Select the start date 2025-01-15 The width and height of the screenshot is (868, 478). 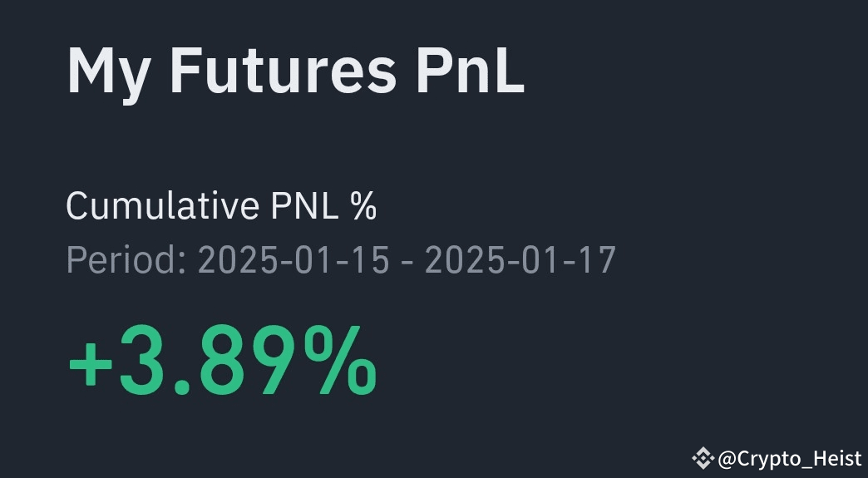click(294, 260)
